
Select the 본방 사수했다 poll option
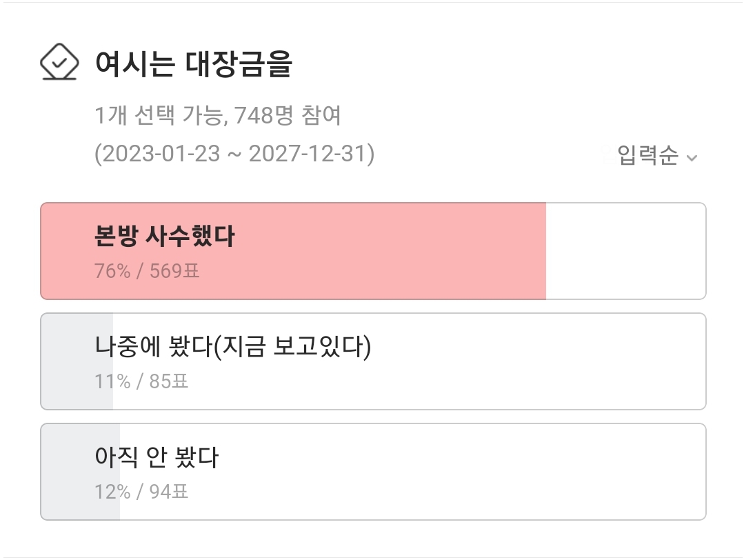click(x=374, y=251)
